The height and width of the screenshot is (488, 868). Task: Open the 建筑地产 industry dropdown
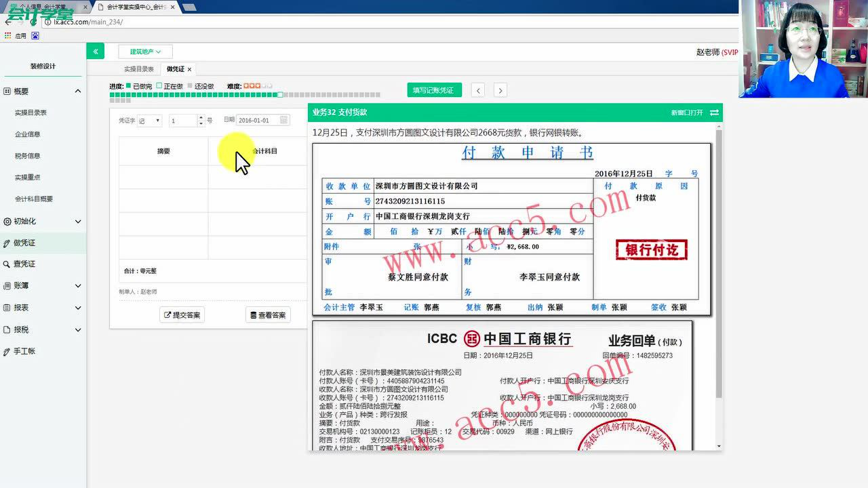(146, 52)
